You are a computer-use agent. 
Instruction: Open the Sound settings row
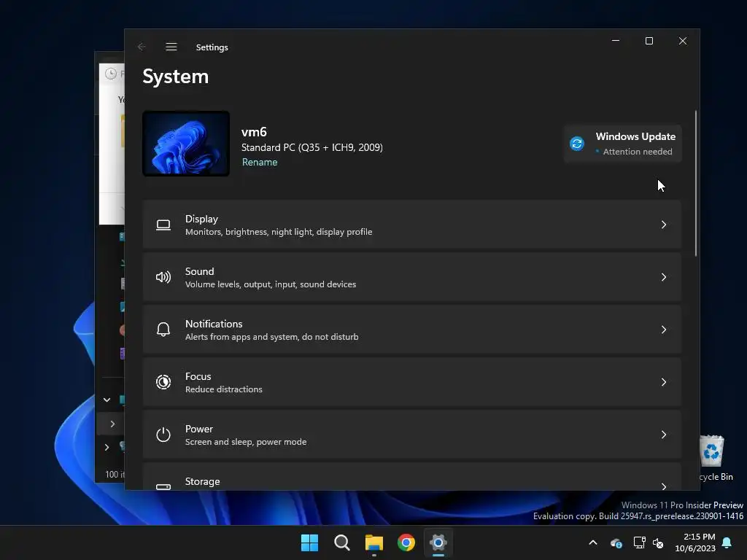tap(411, 277)
